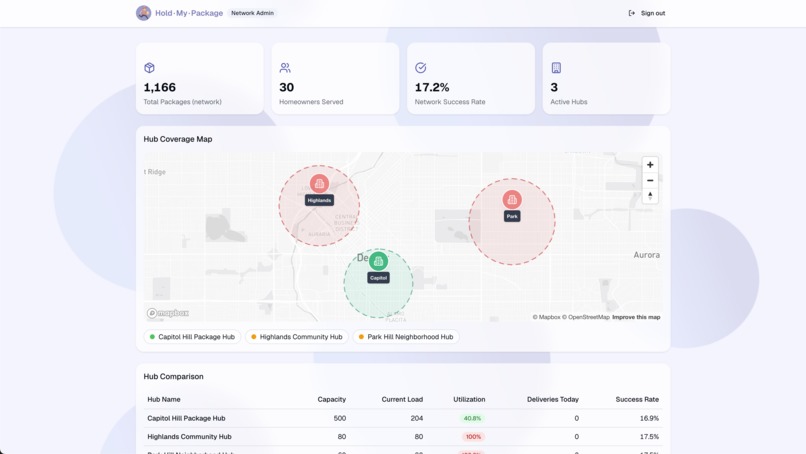The width and height of the screenshot is (806, 454).
Task: Click the 16.9% success rate cell
Action: click(x=649, y=419)
